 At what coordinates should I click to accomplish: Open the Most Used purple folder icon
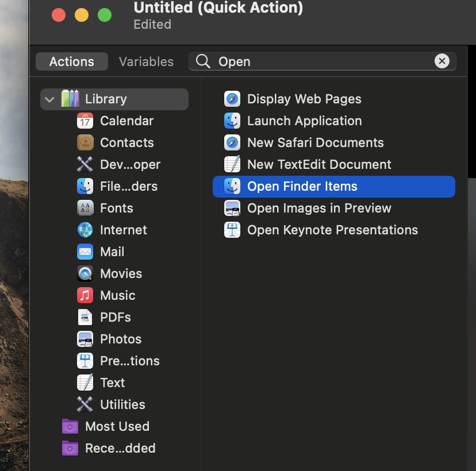click(70, 426)
